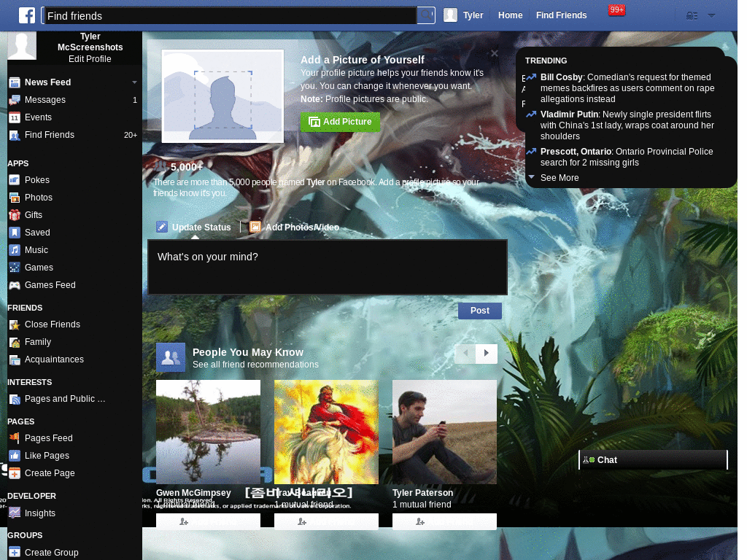The width and height of the screenshot is (747, 560).
Task: Click the Create Group plus icon
Action: tap(15, 553)
